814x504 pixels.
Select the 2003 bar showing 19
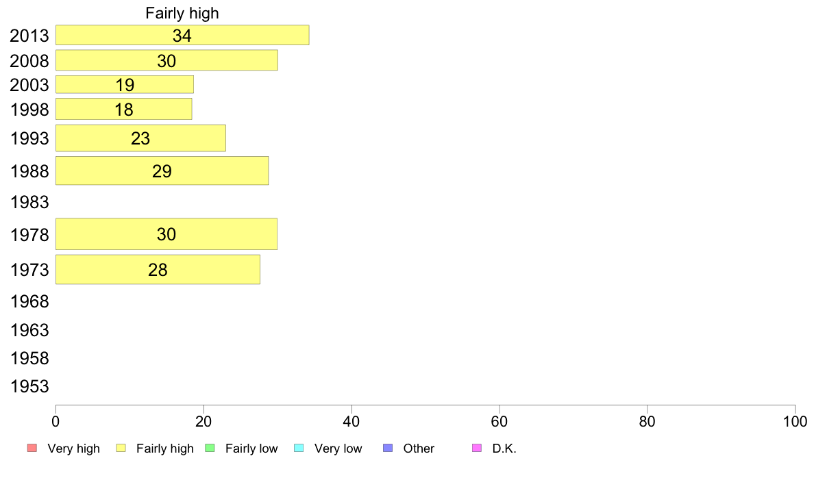(125, 85)
